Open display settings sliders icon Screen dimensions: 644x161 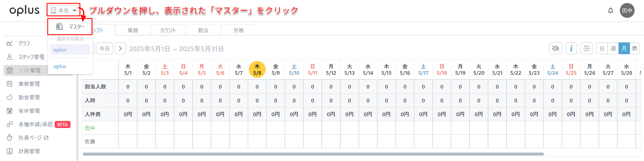(x=587, y=48)
